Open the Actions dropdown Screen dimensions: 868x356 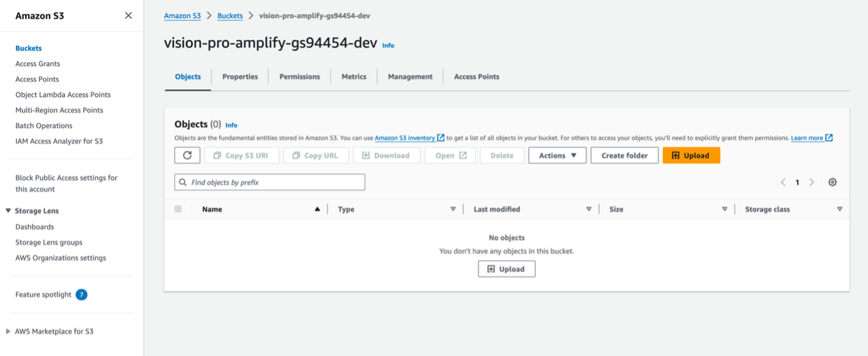click(557, 155)
